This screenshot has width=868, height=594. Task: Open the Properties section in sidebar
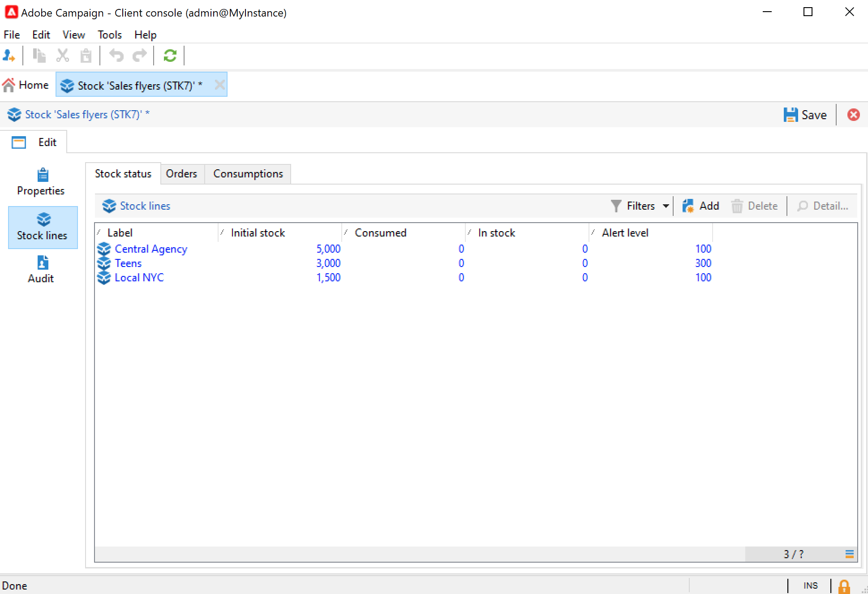(41, 182)
